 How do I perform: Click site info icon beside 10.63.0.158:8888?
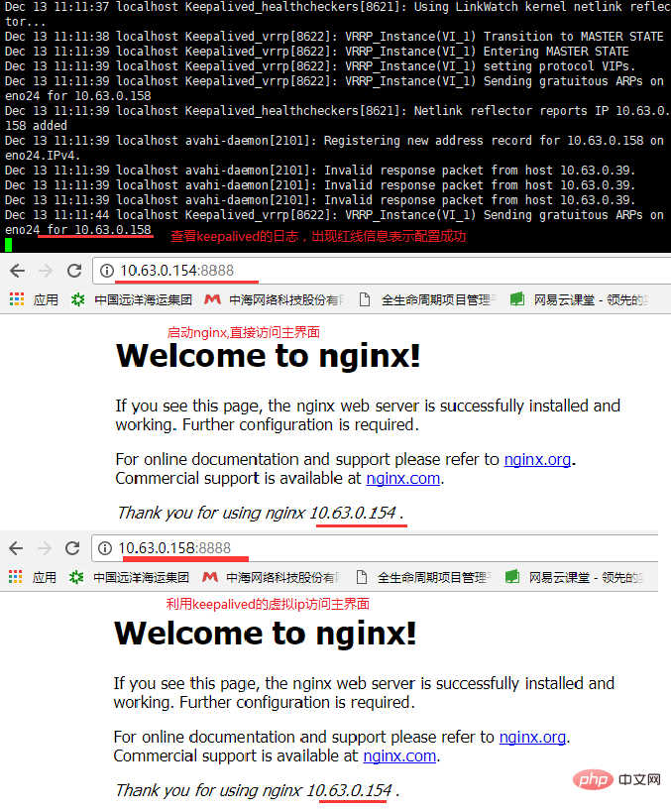pyautogui.click(x=105, y=548)
